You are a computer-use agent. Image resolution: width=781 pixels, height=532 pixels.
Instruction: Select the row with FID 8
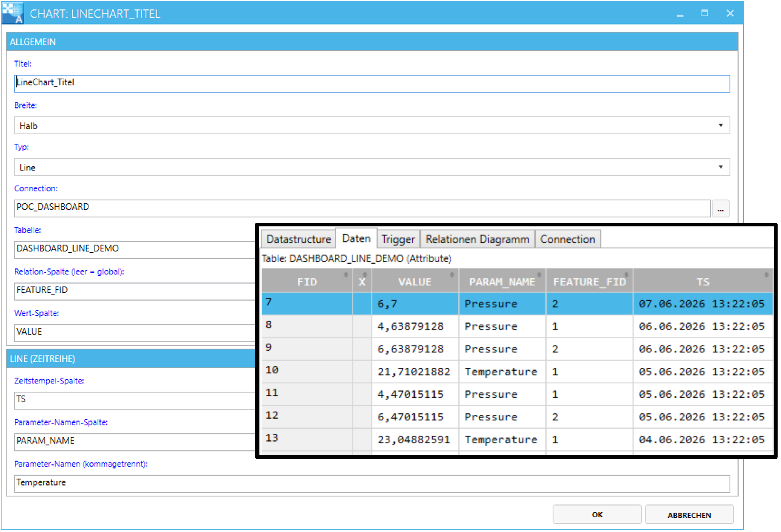tap(517, 326)
